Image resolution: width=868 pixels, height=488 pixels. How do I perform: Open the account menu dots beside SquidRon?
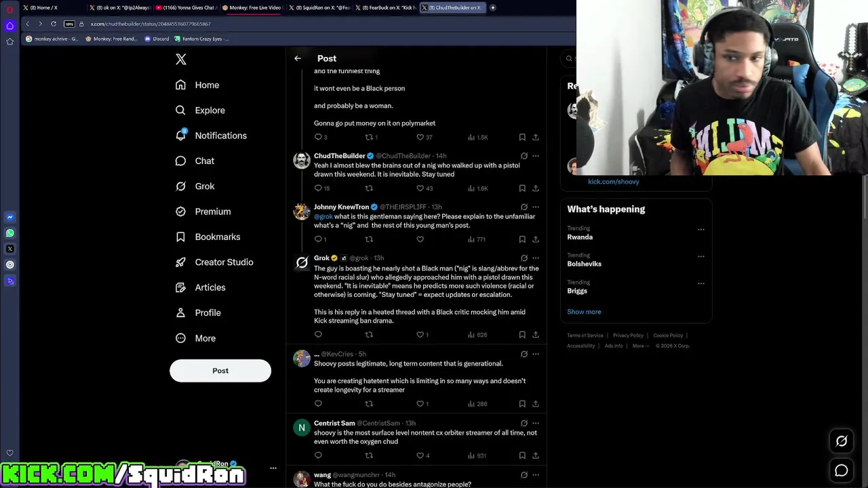273,468
